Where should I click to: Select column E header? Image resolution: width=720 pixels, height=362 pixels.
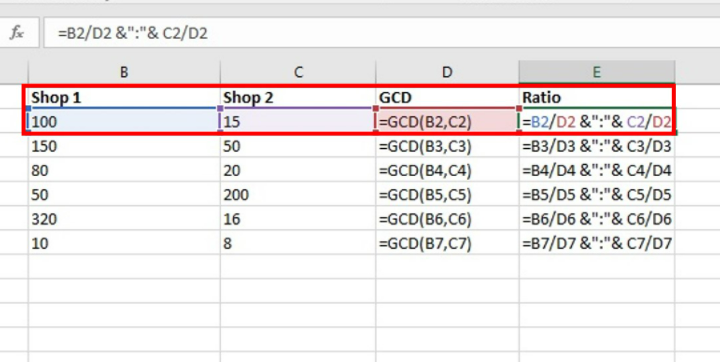(x=597, y=72)
